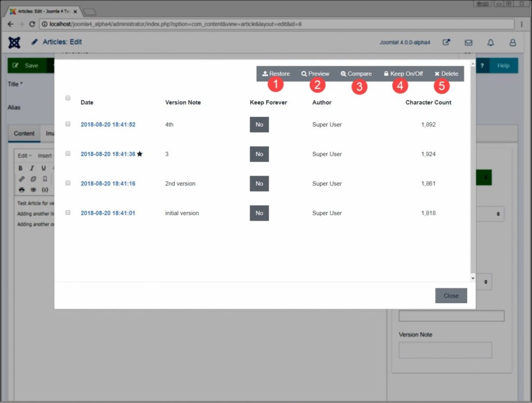The width and height of the screenshot is (532, 403).
Task: Click the print icon in editor
Action: 22,190
